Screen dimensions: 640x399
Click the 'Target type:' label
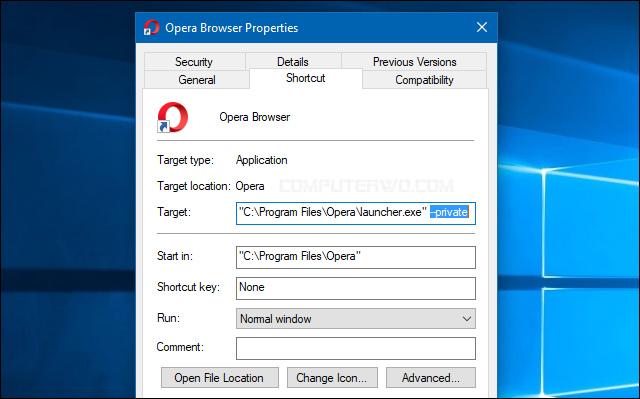click(x=185, y=160)
